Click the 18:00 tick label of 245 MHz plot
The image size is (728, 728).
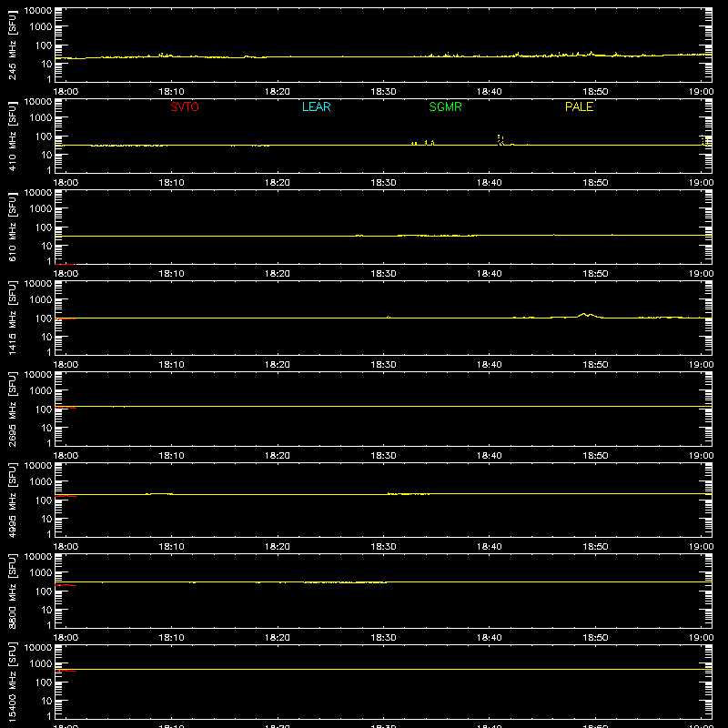(66, 92)
